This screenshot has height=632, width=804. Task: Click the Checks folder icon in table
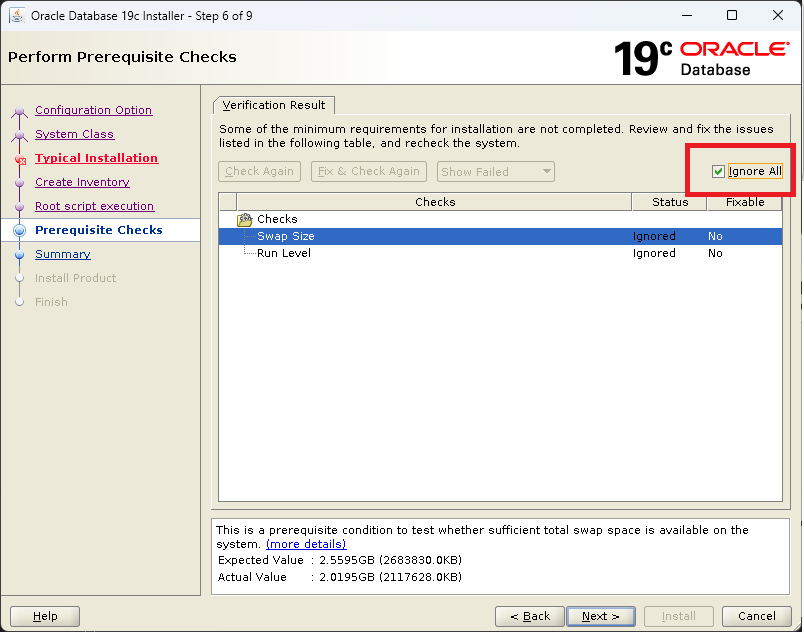[x=245, y=219]
